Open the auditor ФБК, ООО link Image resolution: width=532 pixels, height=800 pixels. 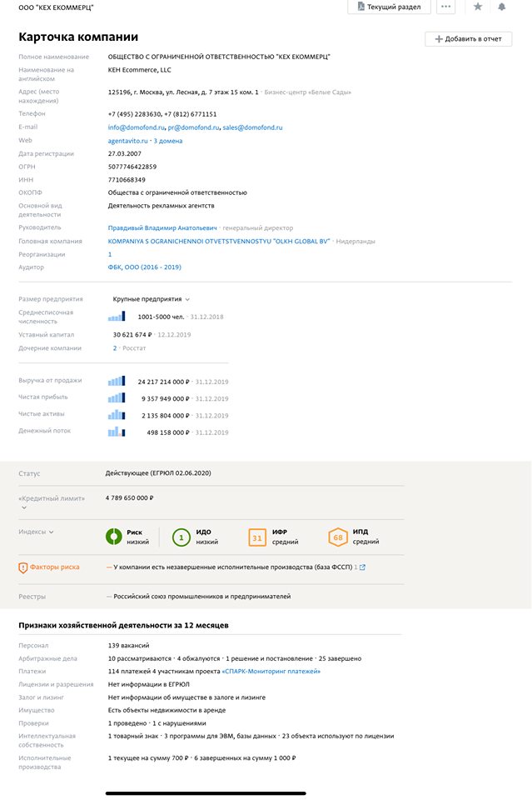coord(144,267)
